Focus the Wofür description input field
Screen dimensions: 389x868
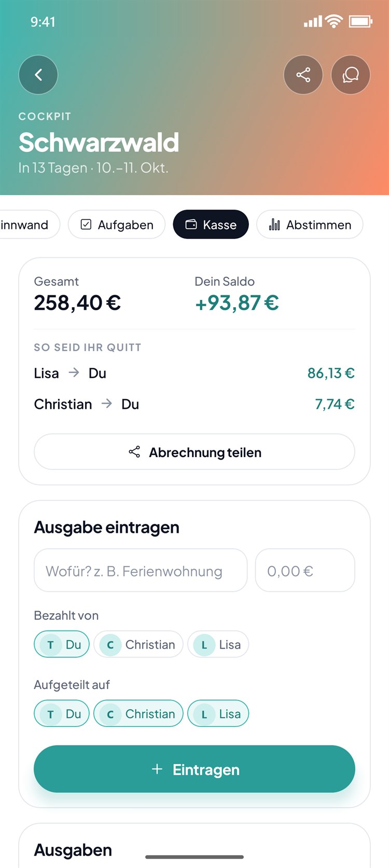141,571
